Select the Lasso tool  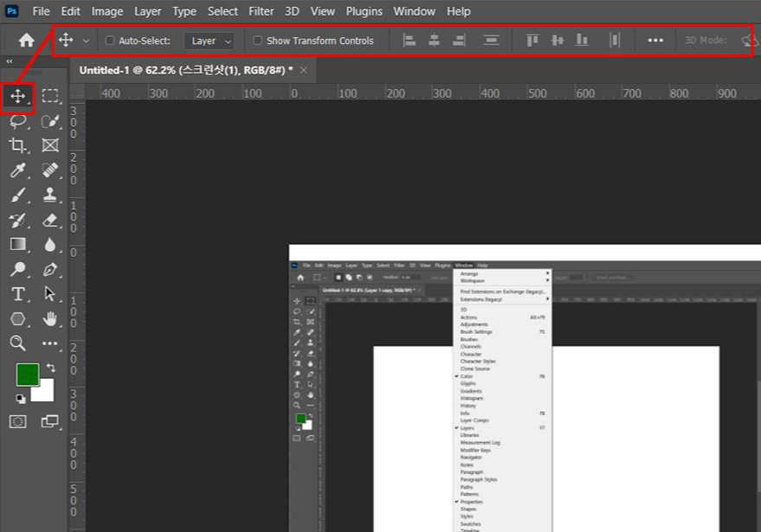click(x=18, y=121)
